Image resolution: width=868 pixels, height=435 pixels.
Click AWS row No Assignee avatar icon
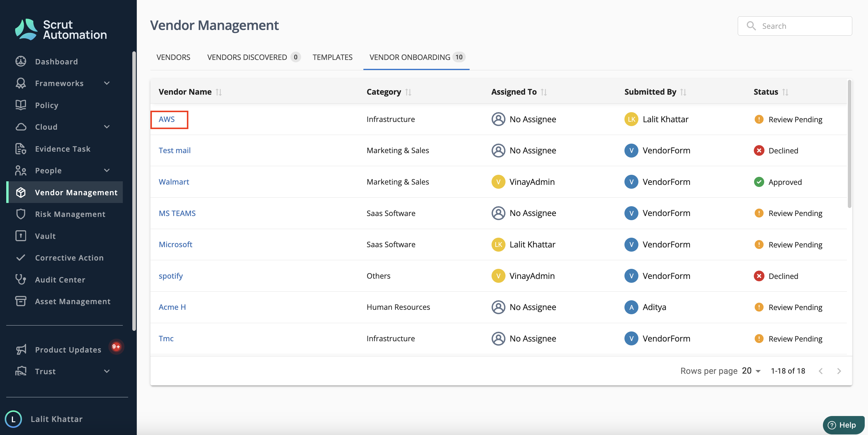pos(498,119)
